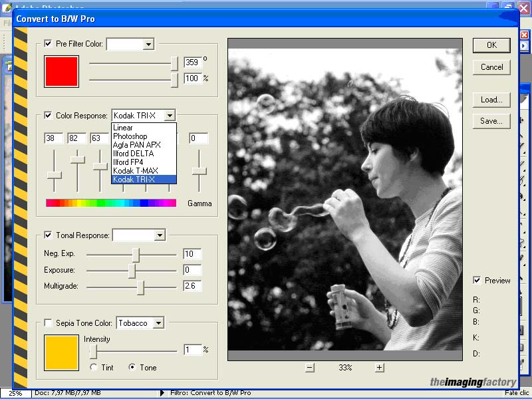
Task: Click the saturation field showing 100
Action: 192,78
